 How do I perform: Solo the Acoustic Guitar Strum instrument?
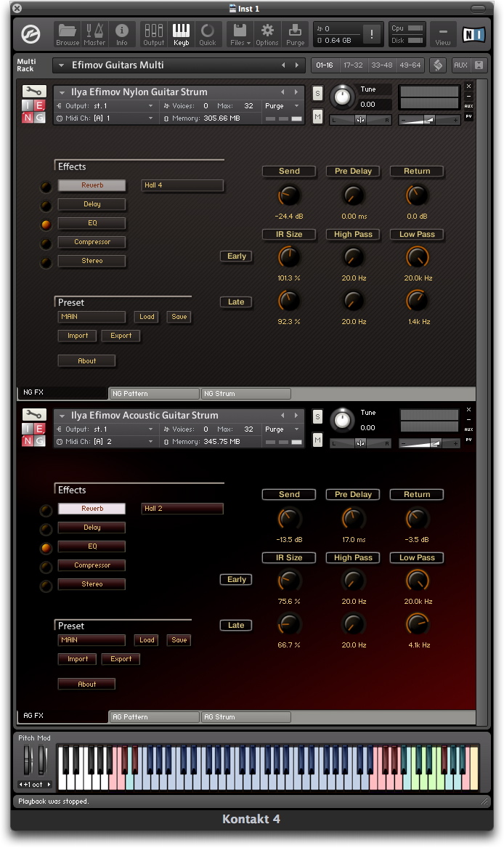pyautogui.click(x=317, y=416)
